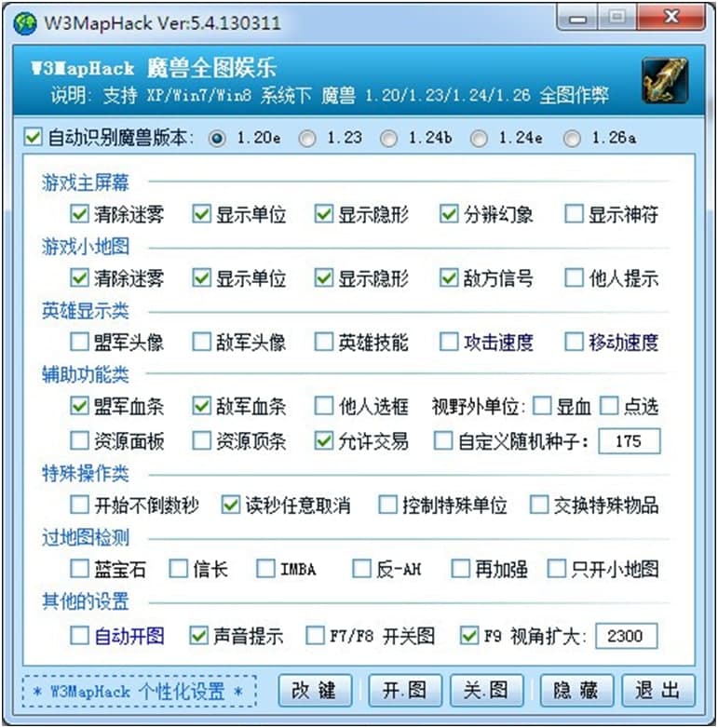718x728 pixels.
Task: Minimize the W3MapHack window
Action: tap(578, 18)
